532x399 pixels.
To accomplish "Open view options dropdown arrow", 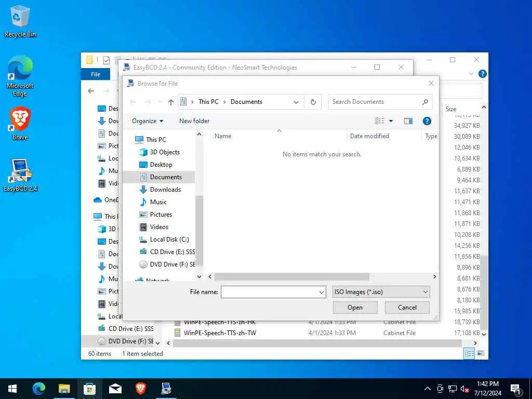I will (x=391, y=121).
